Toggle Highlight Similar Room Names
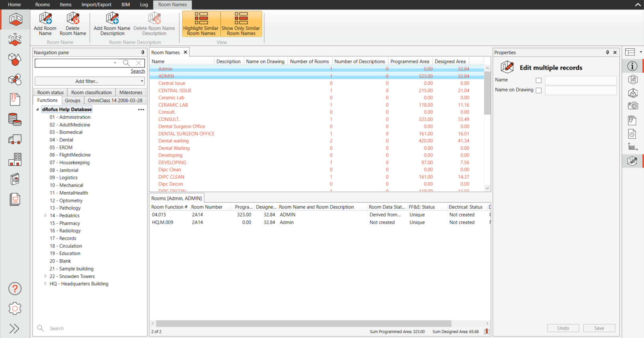Image resolution: width=644 pixels, height=338 pixels. click(201, 24)
